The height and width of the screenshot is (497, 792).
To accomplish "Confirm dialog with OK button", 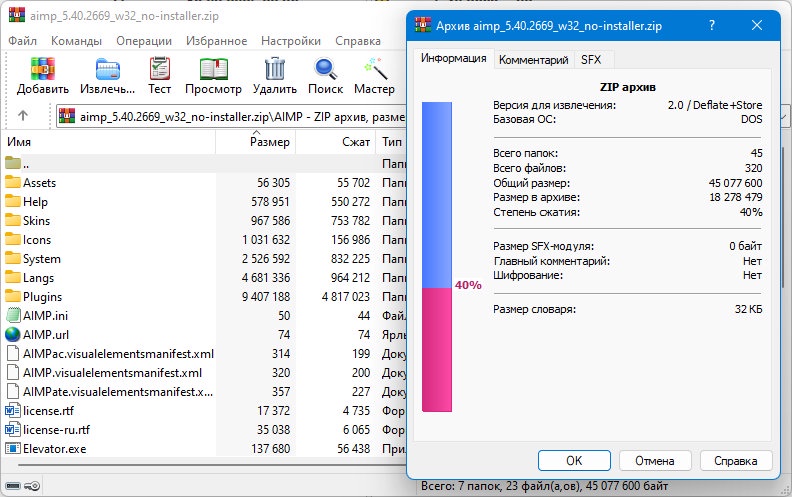I will [574, 461].
